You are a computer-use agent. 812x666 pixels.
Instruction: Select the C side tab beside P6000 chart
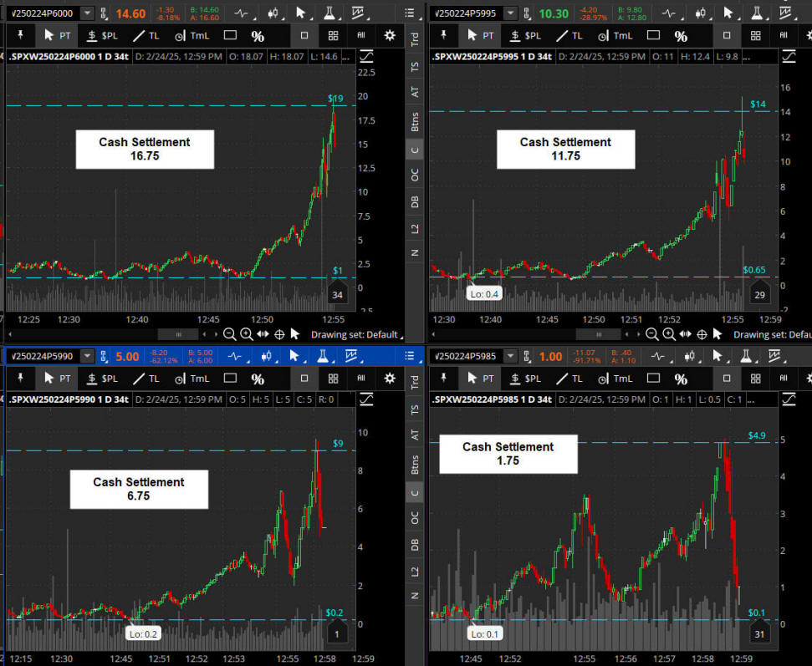tap(414, 150)
